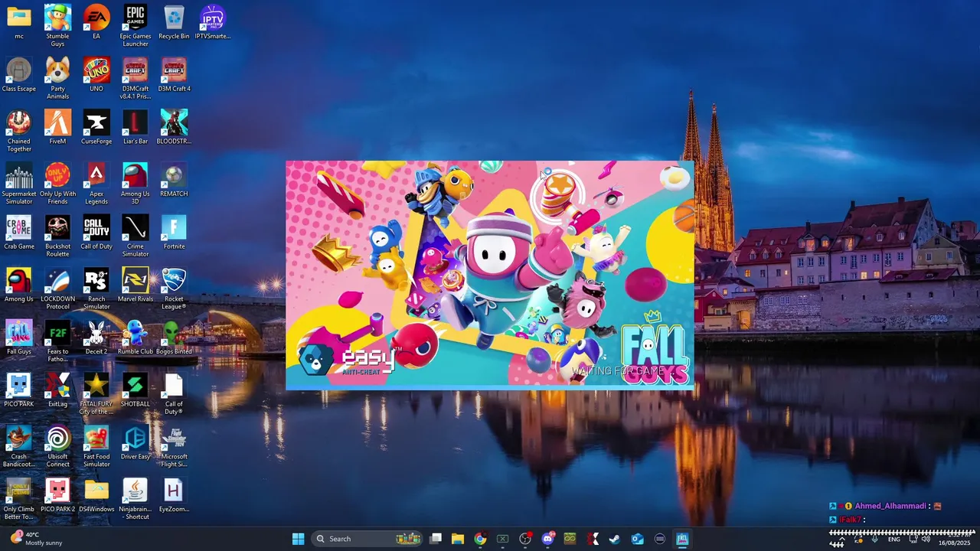Launch REMATCH desktop shortcut
The height and width of the screenshot is (551, 980).
tap(174, 180)
